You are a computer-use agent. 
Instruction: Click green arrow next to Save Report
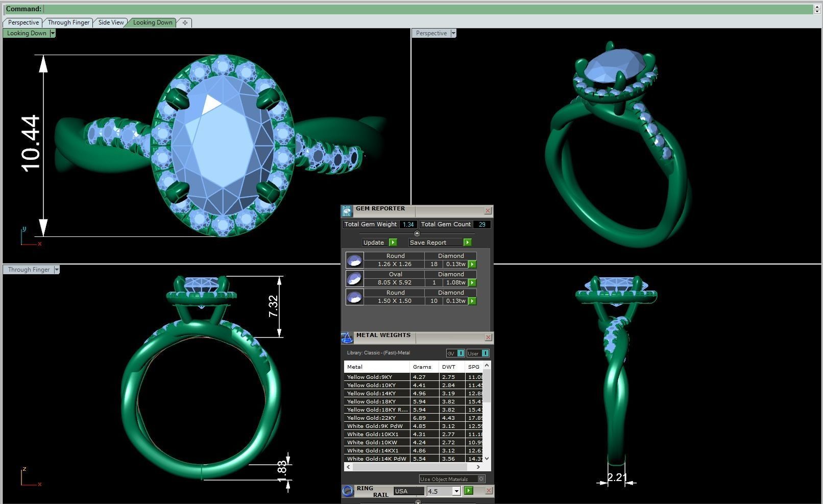click(467, 242)
